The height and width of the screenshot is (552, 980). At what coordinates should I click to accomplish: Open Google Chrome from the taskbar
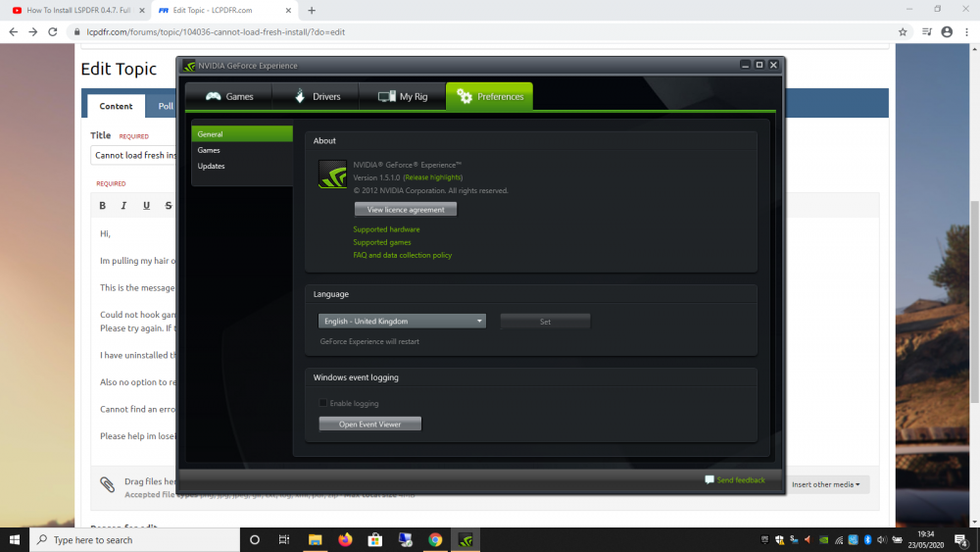pos(435,539)
